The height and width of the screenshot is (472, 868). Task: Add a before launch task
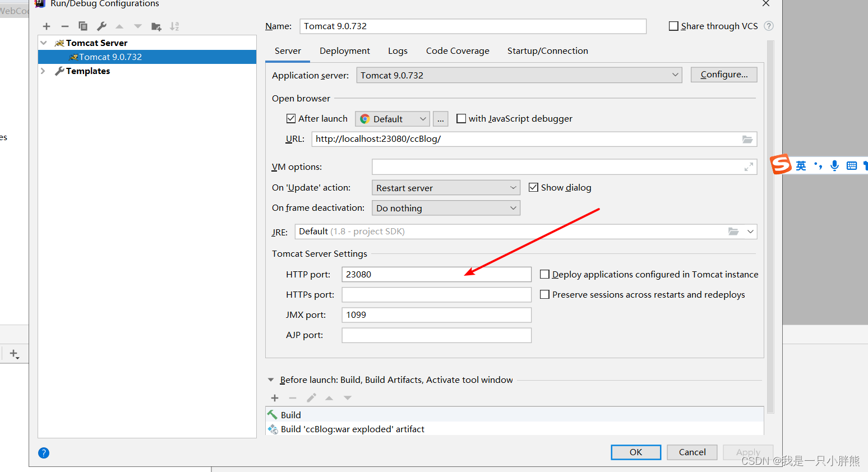point(275,398)
